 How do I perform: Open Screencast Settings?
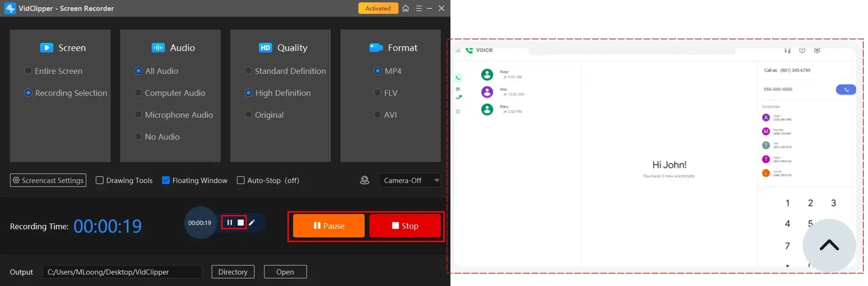48,180
